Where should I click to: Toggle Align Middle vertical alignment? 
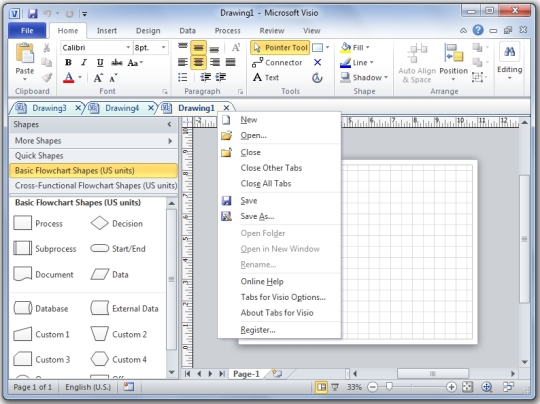[x=198, y=48]
